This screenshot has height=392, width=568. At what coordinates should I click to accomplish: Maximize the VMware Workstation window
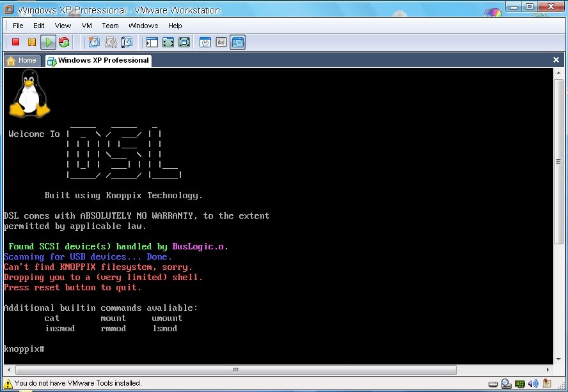pos(530,6)
